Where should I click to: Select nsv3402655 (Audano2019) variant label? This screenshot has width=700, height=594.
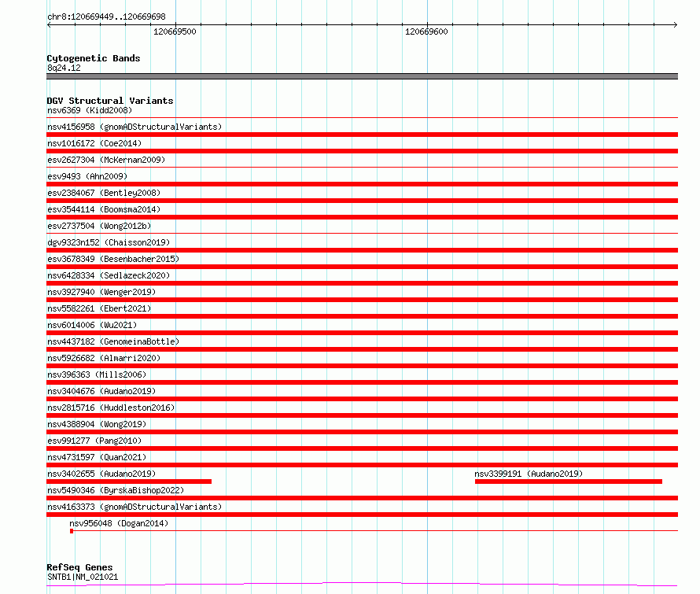point(101,474)
